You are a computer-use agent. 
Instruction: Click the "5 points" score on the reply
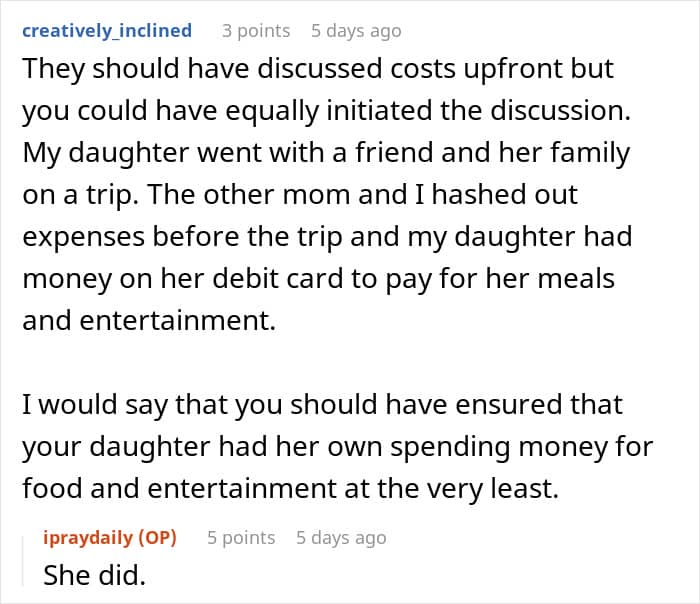(241, 537)
